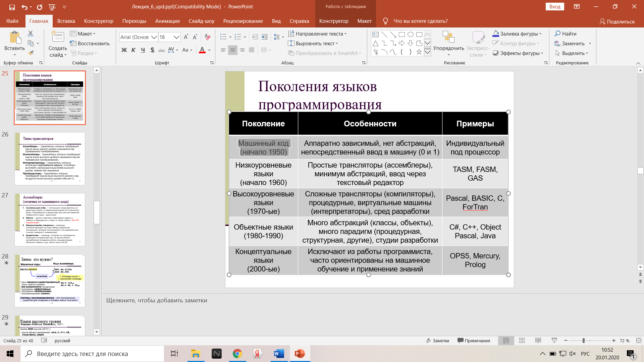The width and height of the screenshot is (644, 362).
Task: Align text left
Action: (223, 50)
